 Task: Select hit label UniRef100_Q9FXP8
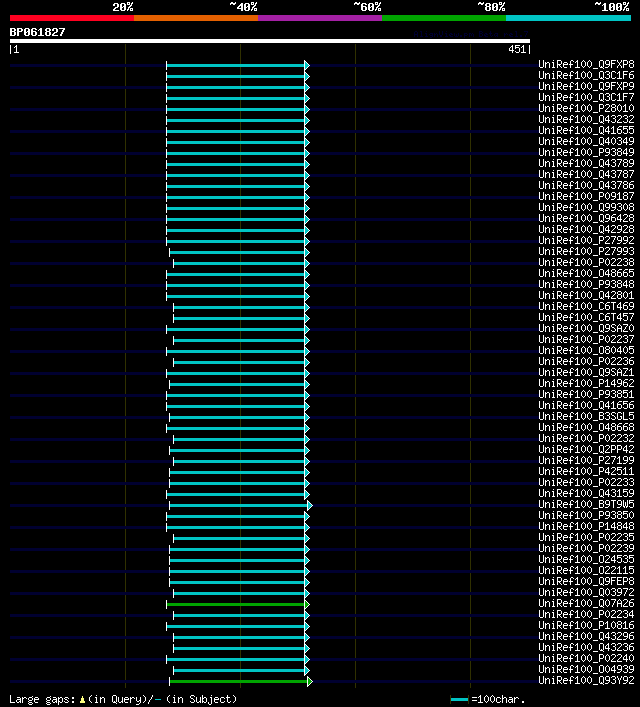pyautogui.click(x=586, y=64)
